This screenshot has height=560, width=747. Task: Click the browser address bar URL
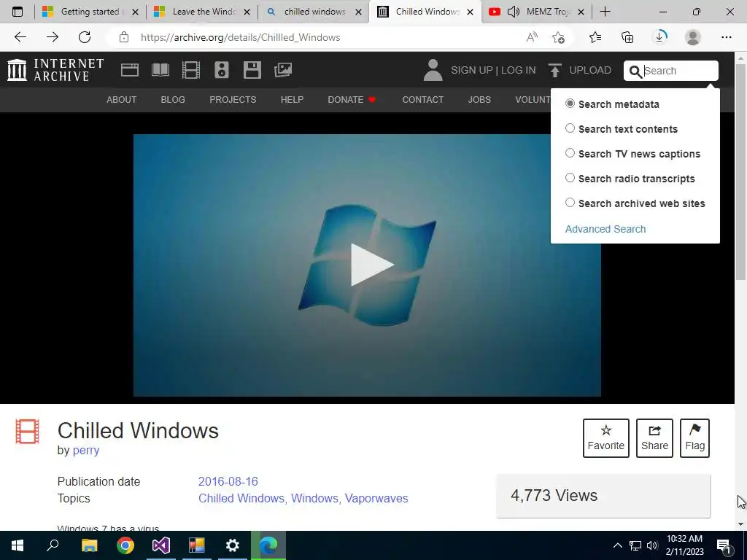(240, 37)
